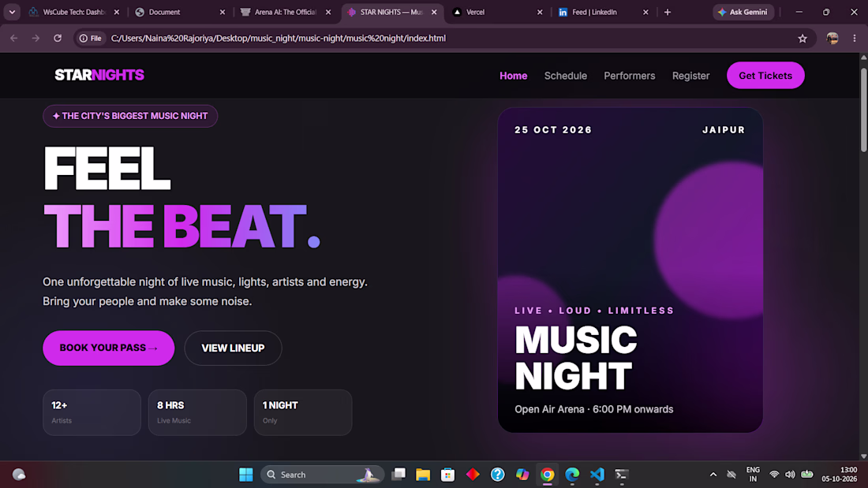Click the red diamond taskbar app icon
The width and height of the screenshot is (868, 488).
[x=473, y=474]
